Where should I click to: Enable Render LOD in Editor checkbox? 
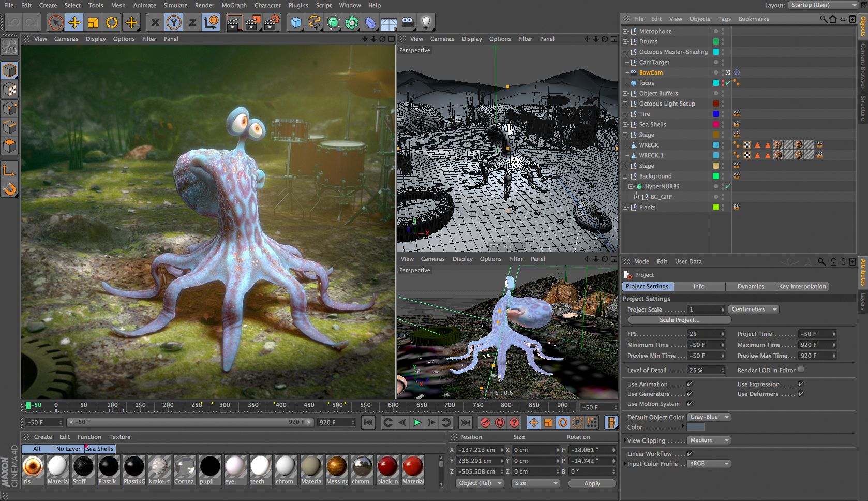[x=801, y=370]
